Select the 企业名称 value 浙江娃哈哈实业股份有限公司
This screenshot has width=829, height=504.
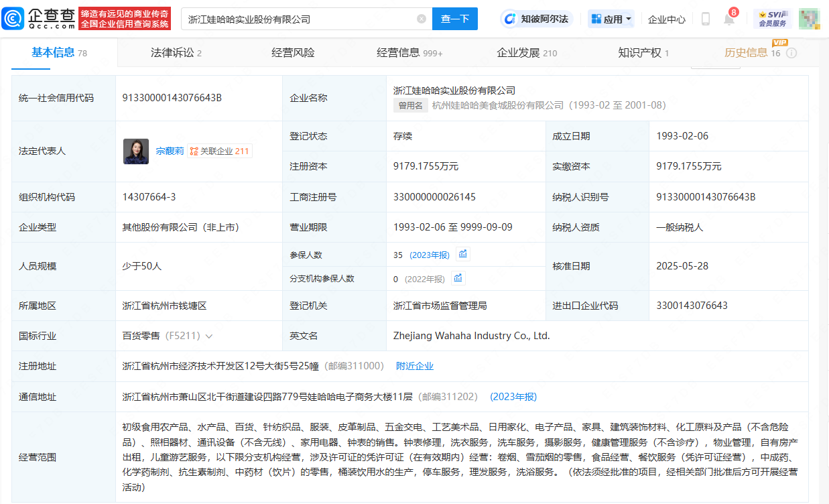point(454,90)
